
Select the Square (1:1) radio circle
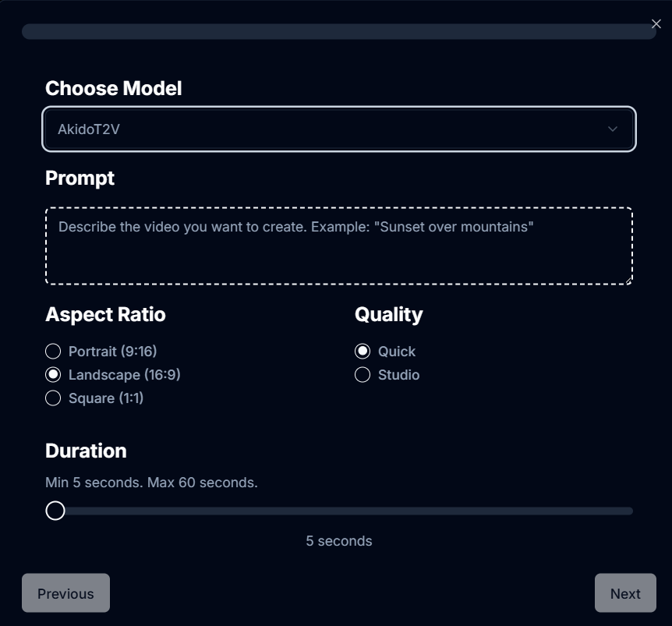click(x=53, y=398)
